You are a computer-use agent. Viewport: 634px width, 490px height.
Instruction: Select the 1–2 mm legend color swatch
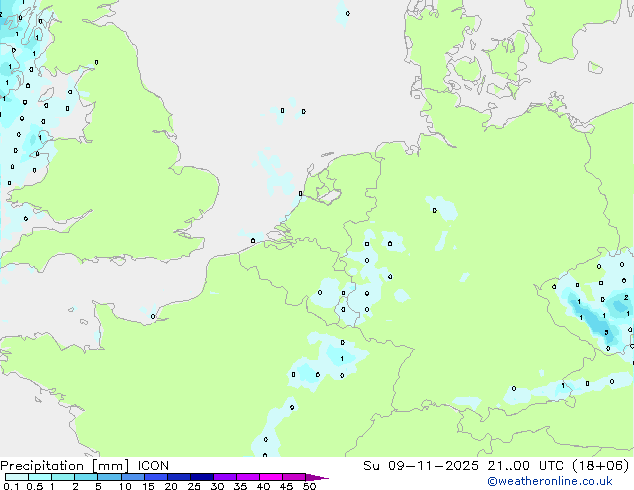click(x=62, y=477)
